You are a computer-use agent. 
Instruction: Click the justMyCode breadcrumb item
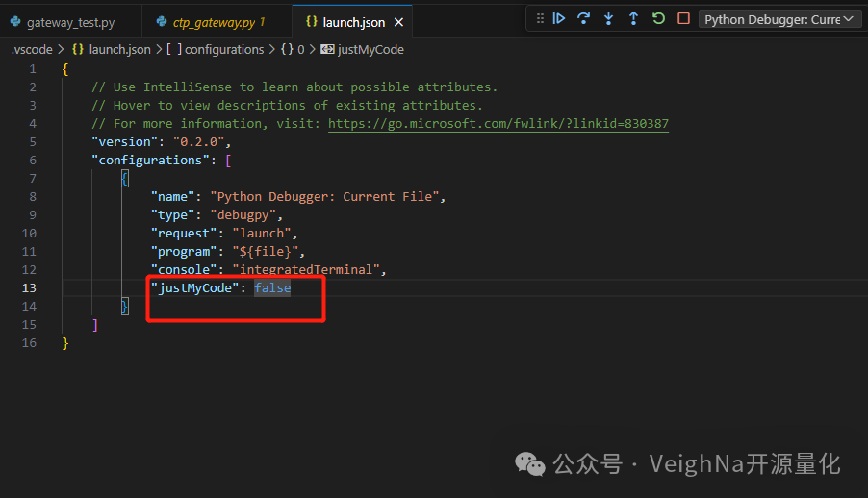[x=370, y=49]
